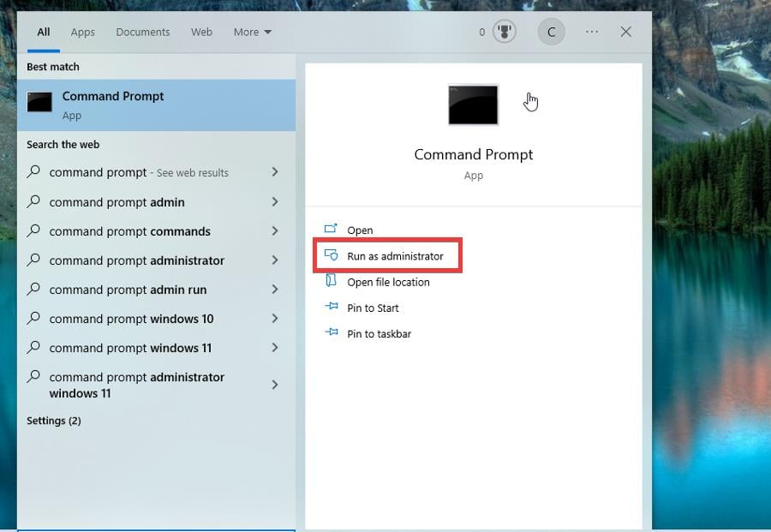Select Command Prompt best match result
The image size is (771, 532).
tap(157, 105)
